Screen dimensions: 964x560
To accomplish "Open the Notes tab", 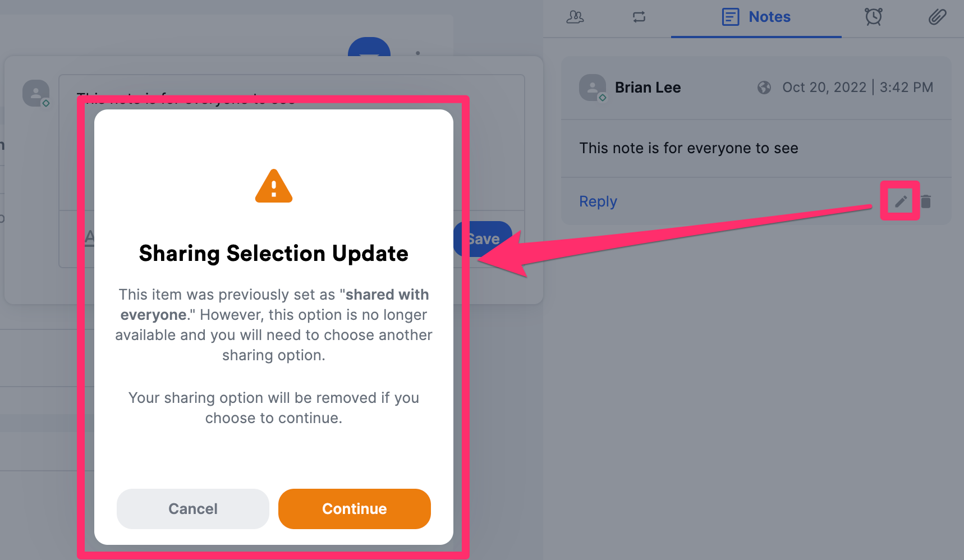I will [x=756, y=17].
